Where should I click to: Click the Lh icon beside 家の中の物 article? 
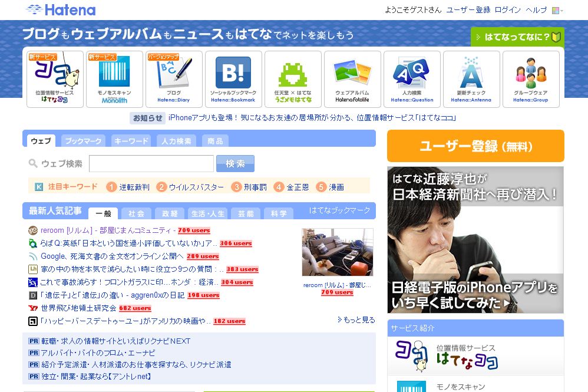(33, 269)
